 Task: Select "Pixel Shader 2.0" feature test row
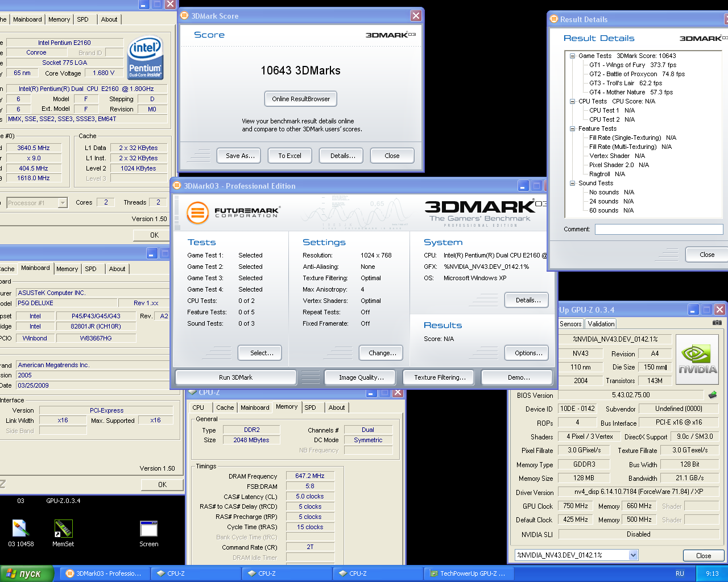619,165
